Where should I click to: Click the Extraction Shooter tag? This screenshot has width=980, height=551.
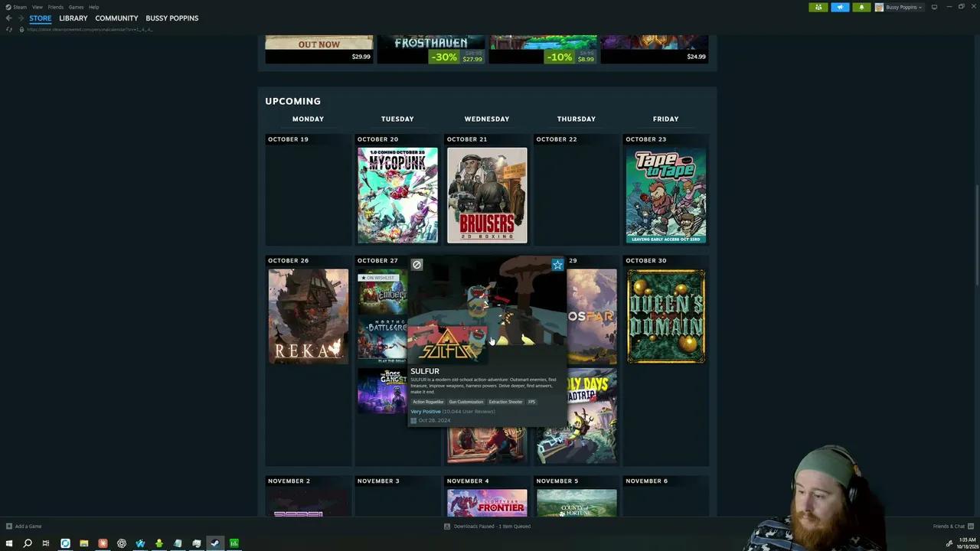pos(505,402)
